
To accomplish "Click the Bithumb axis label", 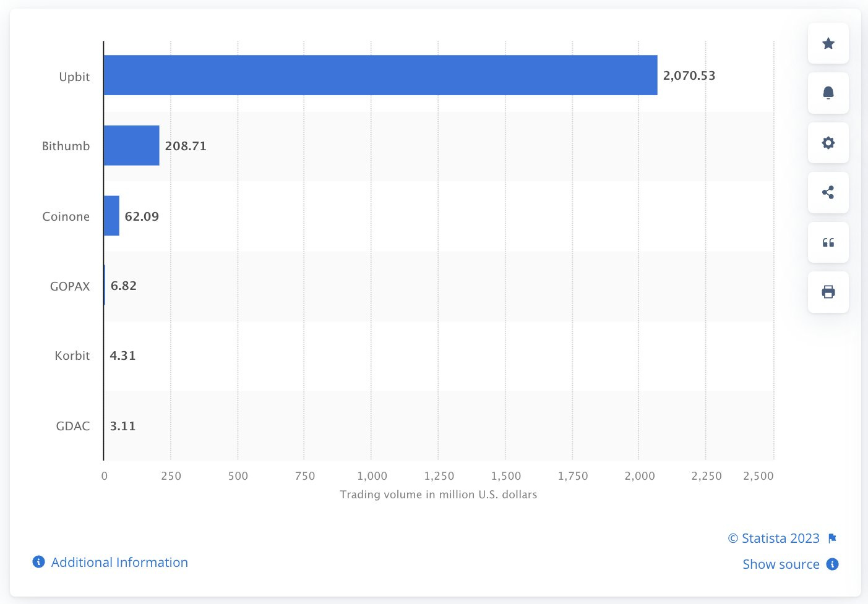I will pyautogui.click(x=66, y=146).
